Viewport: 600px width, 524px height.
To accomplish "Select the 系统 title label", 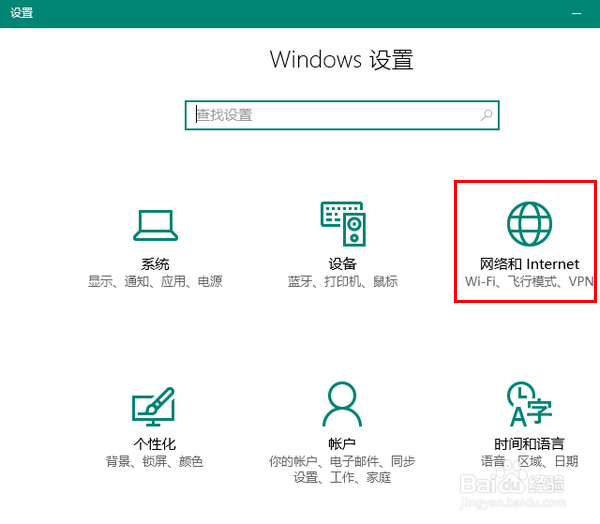I will 155,264.
